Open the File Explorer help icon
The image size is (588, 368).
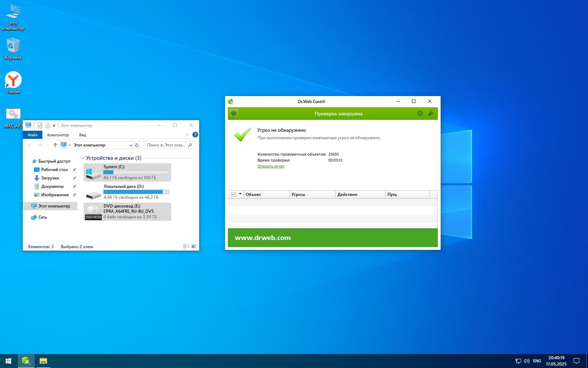point(195,135)
